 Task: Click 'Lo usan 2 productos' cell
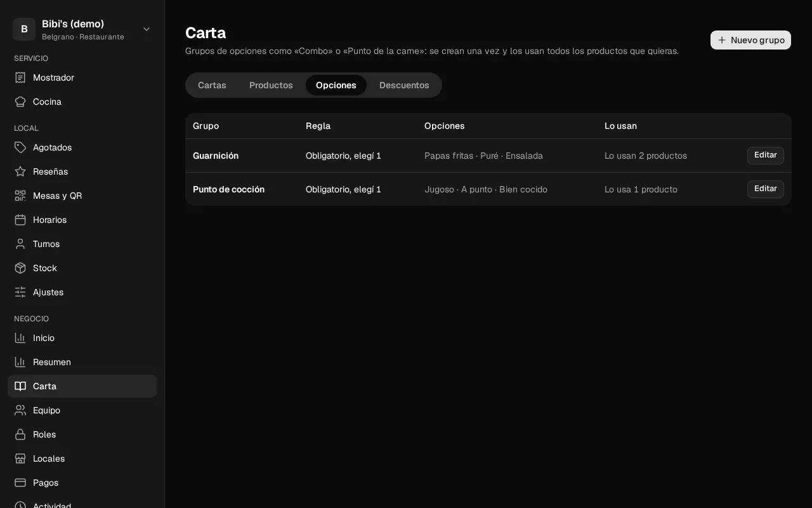click(646, 156)
